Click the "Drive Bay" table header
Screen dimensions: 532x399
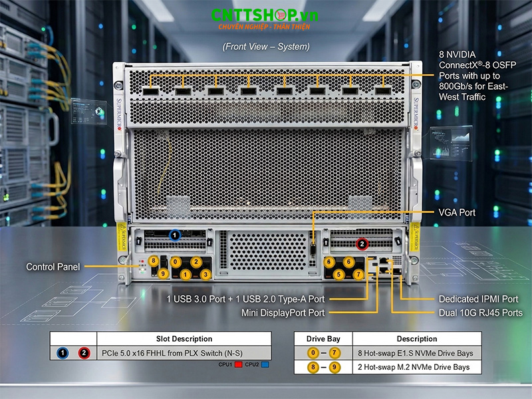click(x=325, y=339)
